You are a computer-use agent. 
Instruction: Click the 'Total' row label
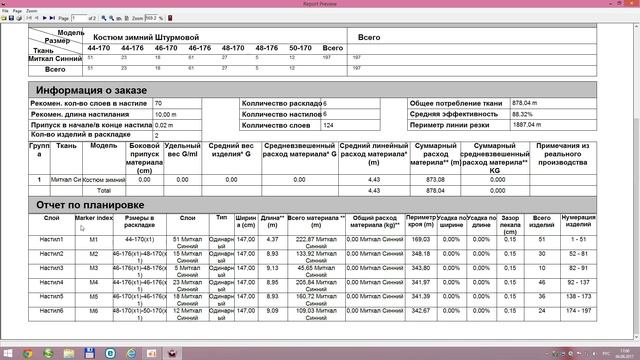[x=104, y=191]
